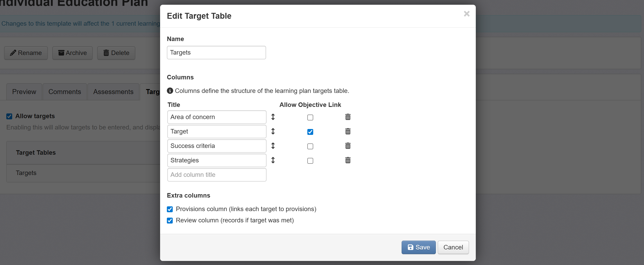Click the trash icon for Target column
The width and height of the screenshot is (644, 265).
click(x=348, y=131)
